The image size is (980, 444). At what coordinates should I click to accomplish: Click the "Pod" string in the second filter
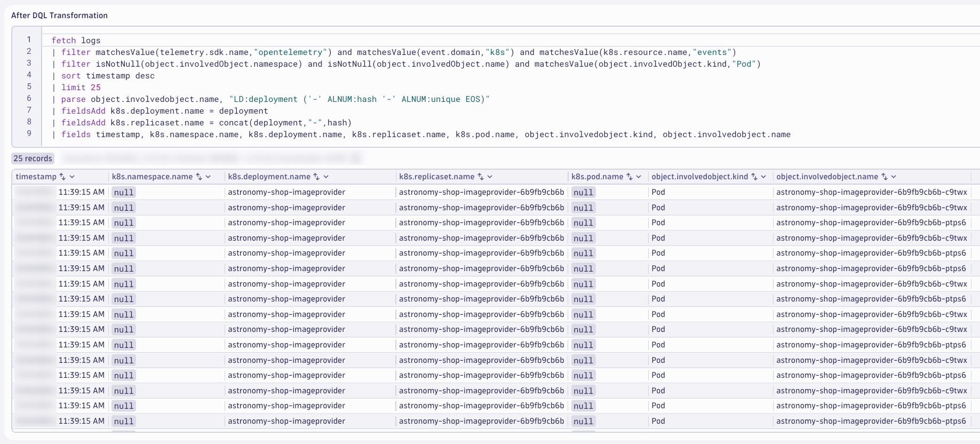(744, 64)
